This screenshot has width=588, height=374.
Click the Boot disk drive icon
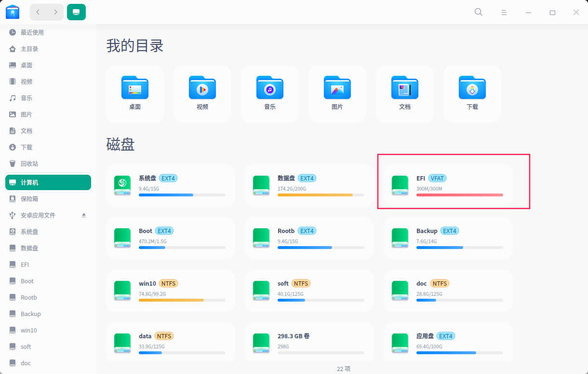coord(122,238)
